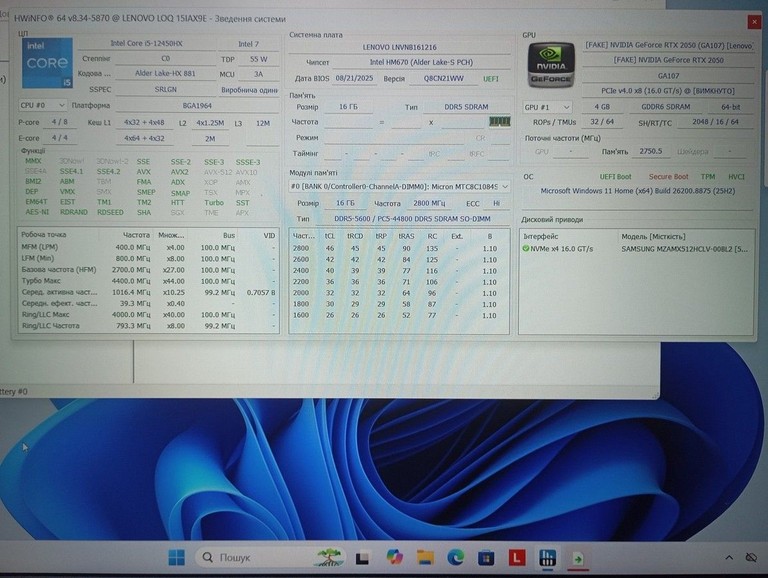Show hidden system tray icons
The height and width of the screenshot is (578, 768).
(729, 557)
